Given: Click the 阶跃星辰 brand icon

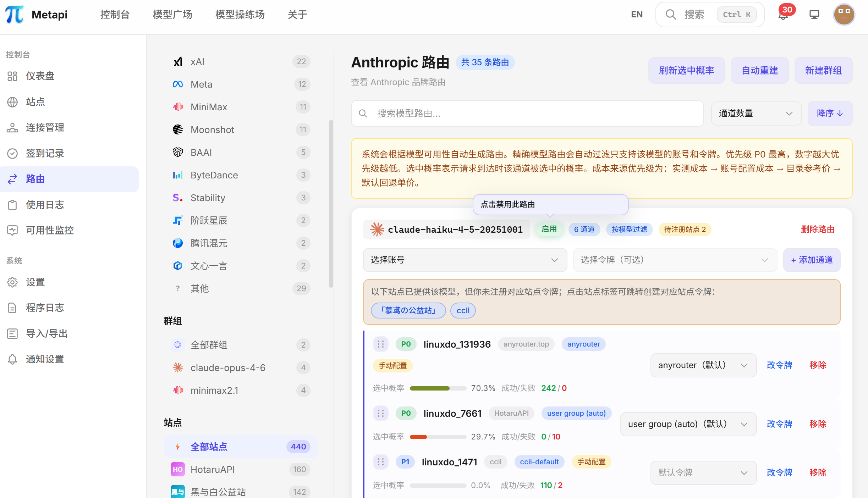Looking at the screenshot, I should 178,221.
